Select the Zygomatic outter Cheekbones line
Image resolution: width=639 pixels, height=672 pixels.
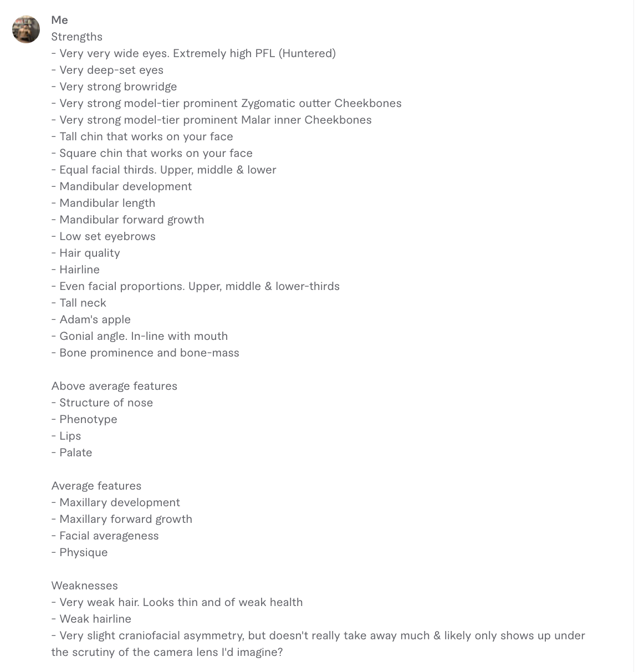(226, 103)
